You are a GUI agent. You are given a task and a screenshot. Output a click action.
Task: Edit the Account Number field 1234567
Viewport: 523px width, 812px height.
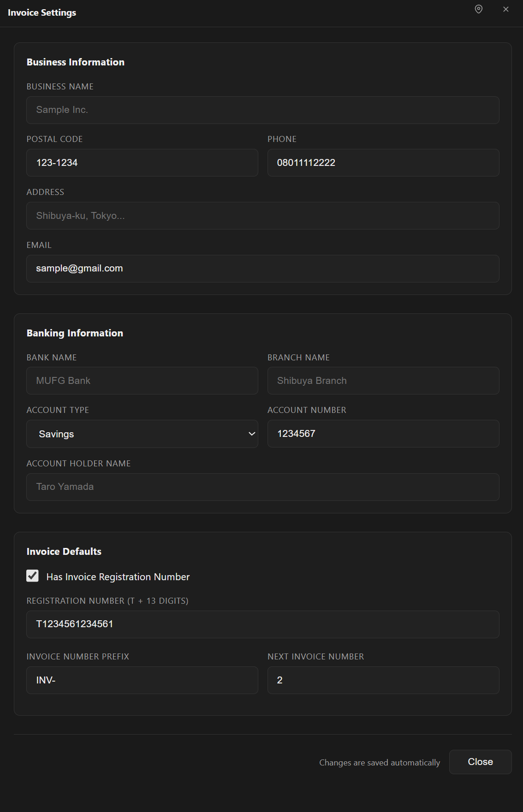(x=383, y=434)
